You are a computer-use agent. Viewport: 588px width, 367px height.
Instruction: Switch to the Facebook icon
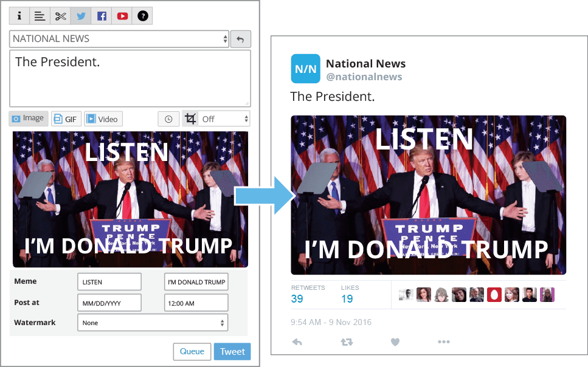[102, 16]
